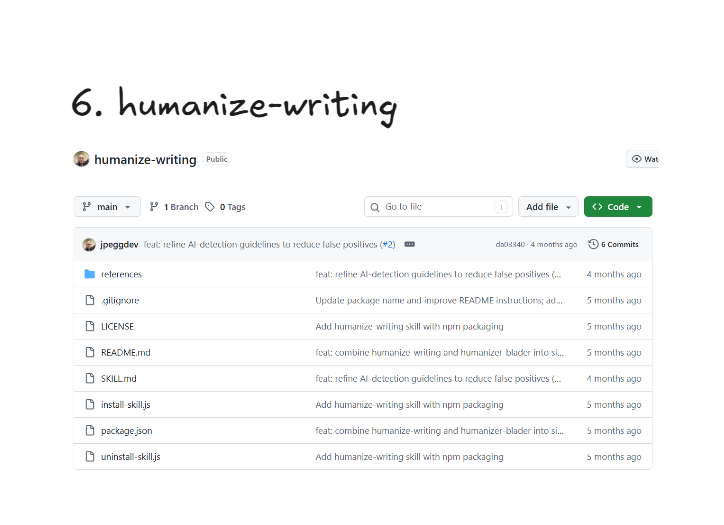Click the branch icon beside 1 Branch

[x=154, y=207]
